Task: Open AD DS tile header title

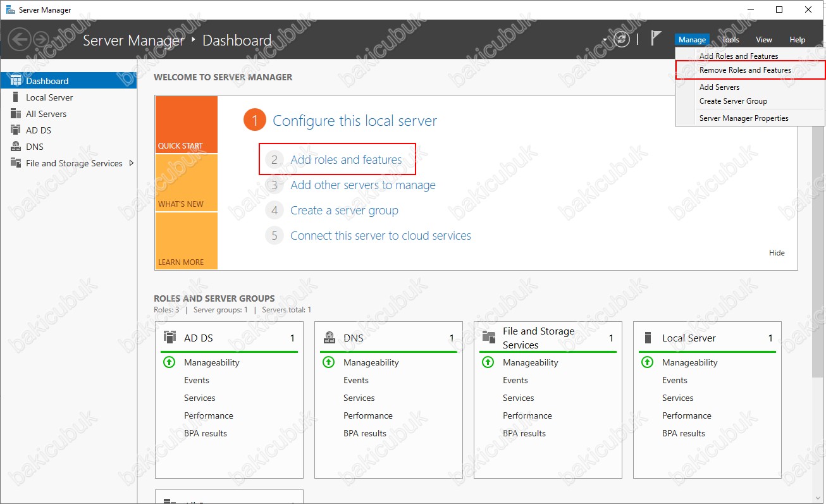Action: (x=199, y=338)
